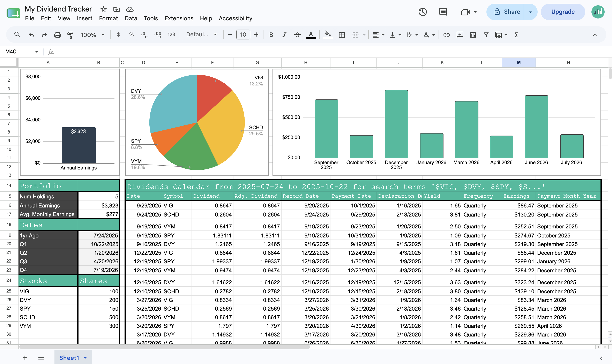
Task: Select column M header
Action: (519, 62)
